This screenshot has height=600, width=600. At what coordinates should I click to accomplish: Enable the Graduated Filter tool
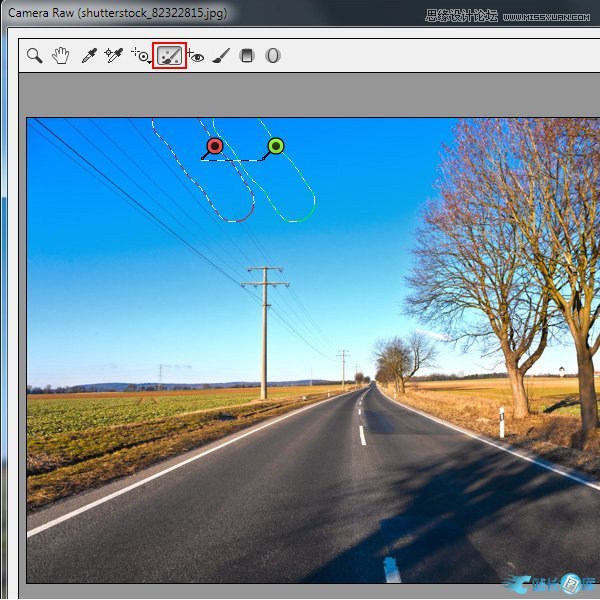pos(247,56)
